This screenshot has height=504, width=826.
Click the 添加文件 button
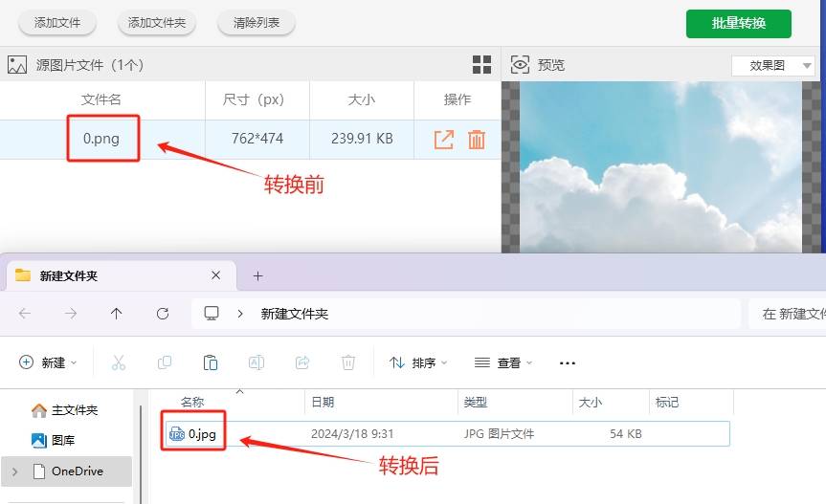56,23
